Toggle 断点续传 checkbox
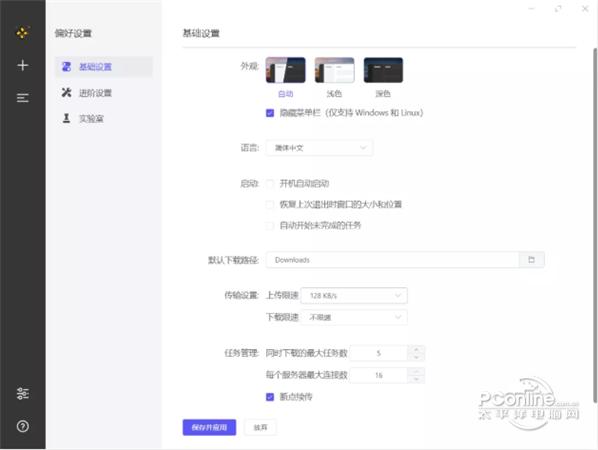 [270, 397]
